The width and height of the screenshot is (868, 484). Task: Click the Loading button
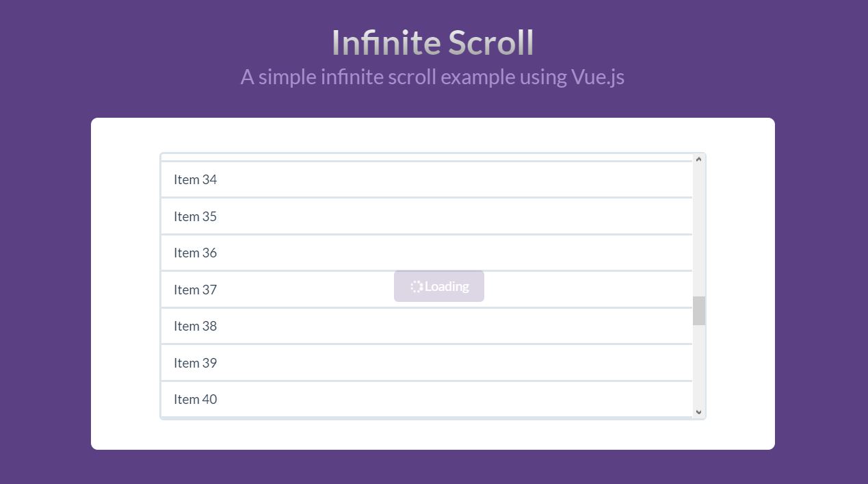click(x=439, y=286)
